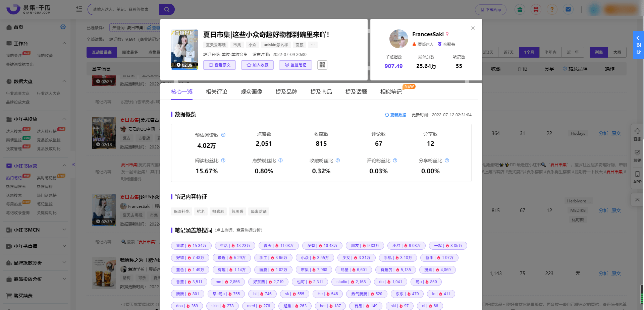Click the green briefcase icon in header

(520, 9)
